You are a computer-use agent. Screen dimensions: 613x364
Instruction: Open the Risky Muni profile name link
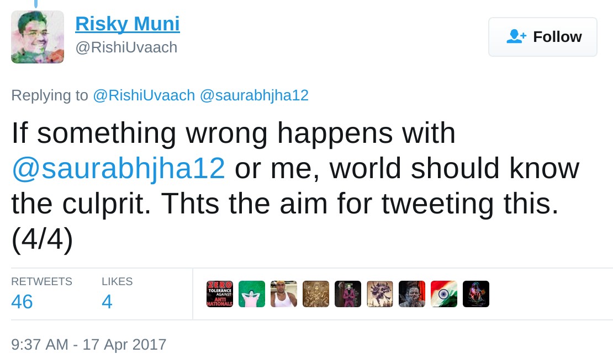click(127, 24)
